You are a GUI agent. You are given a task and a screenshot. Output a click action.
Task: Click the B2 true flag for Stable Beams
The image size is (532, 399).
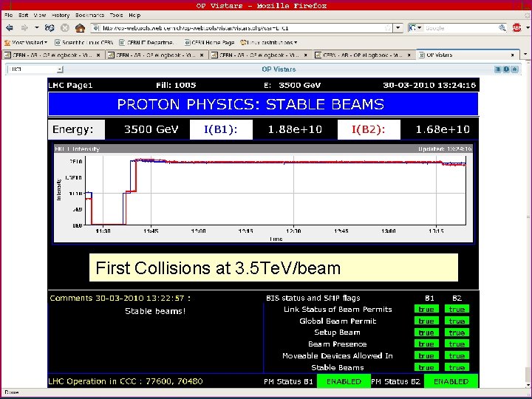coord(457,367)
